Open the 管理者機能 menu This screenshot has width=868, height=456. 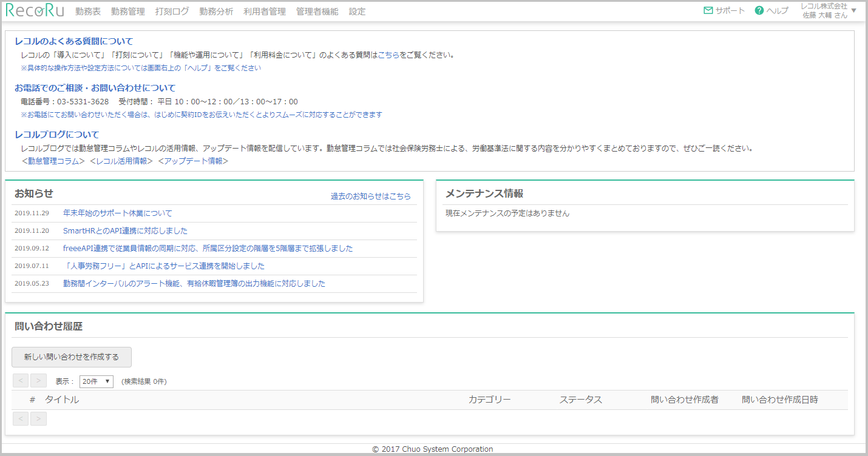tap(317, 10)
